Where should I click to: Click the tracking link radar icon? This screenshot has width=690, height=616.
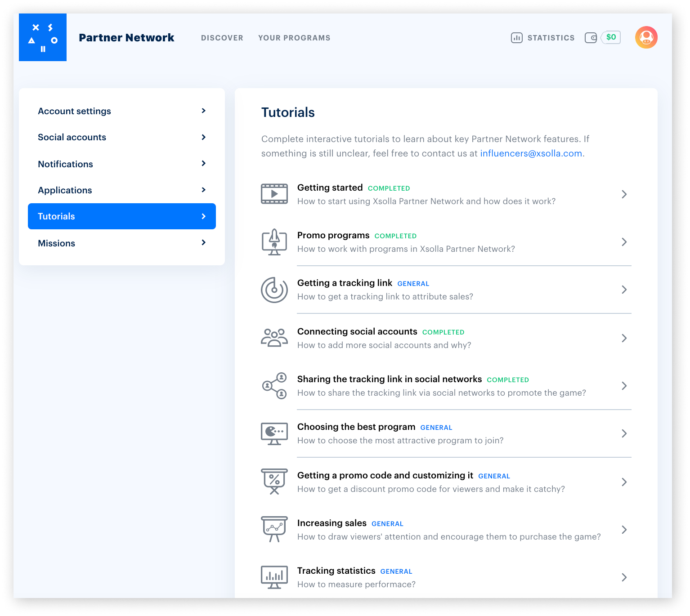274,290
